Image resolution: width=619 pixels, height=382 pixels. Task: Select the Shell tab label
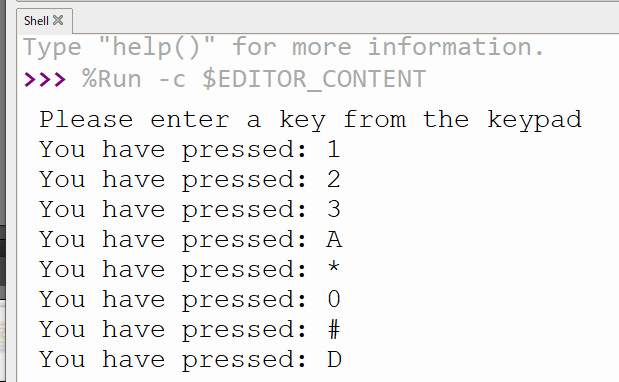point(36,21)
